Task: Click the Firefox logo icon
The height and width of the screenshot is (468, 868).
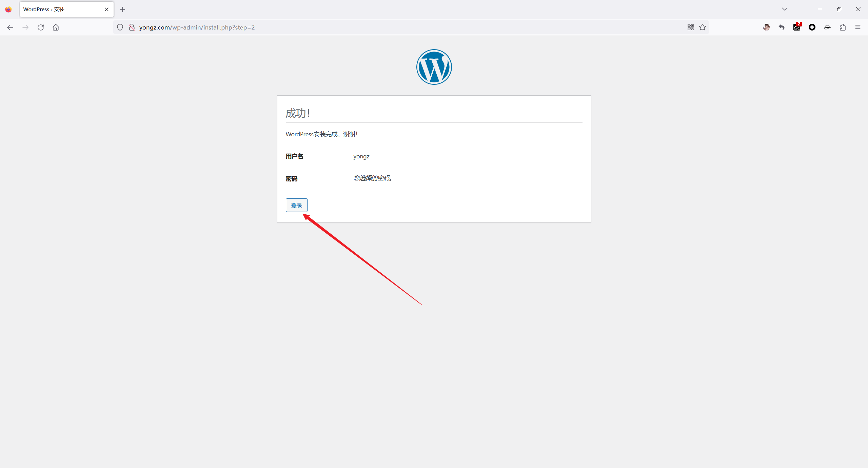Action: (x=8, y=9)
